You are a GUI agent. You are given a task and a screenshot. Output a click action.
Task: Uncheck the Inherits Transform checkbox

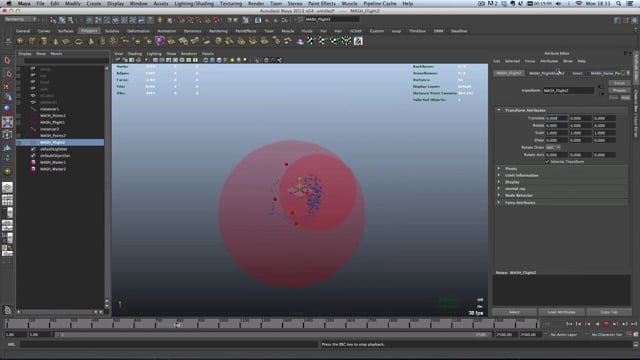coord(547,162)
